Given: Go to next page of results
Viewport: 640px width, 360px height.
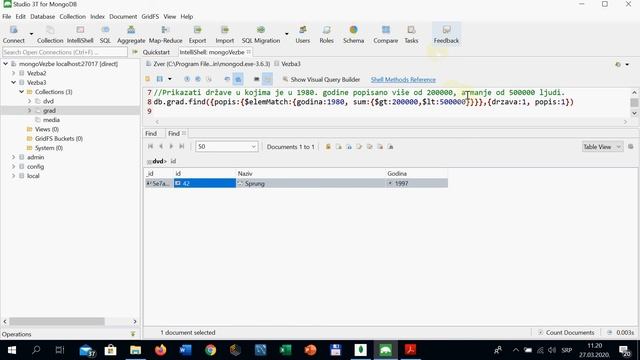Looking at the screenshot, I should pos(171,147).
